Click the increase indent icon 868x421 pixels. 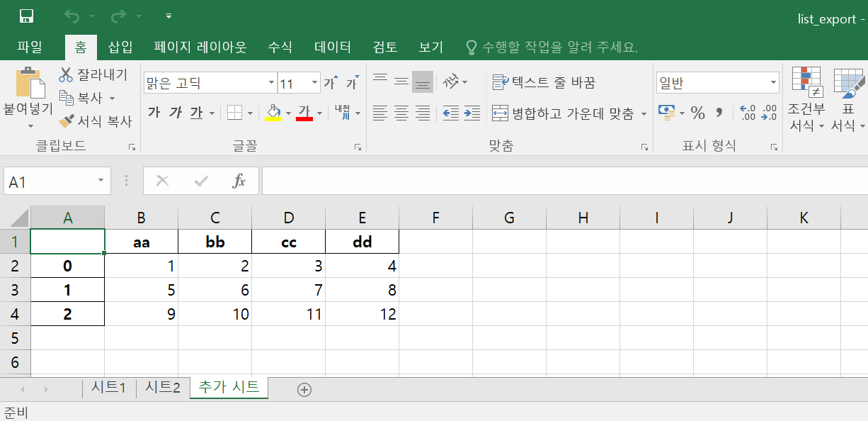pyautogui.click(x=472, y=113)
